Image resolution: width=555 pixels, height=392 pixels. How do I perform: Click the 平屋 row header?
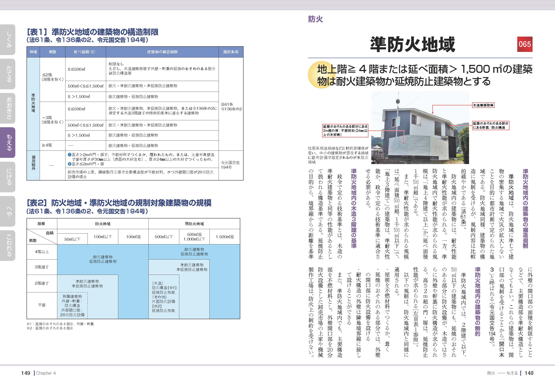pyautogui.click(x=42, y=305)
